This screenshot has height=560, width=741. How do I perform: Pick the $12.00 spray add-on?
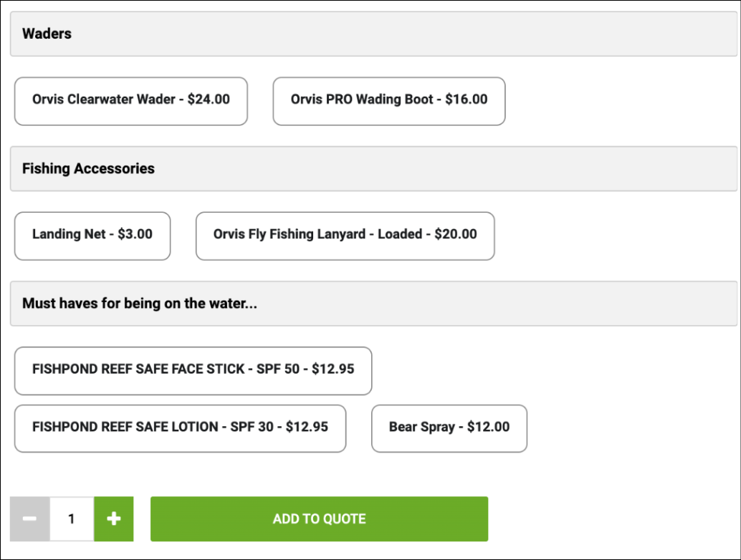449,428
